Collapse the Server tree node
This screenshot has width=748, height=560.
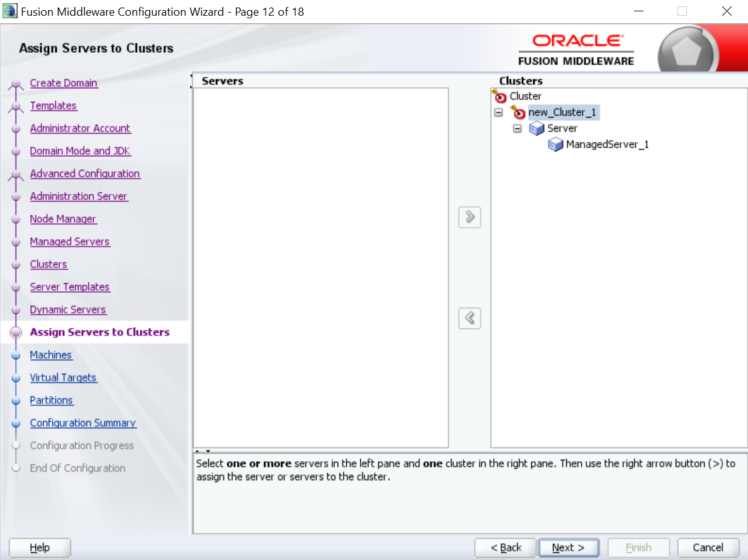pos(517,129)
